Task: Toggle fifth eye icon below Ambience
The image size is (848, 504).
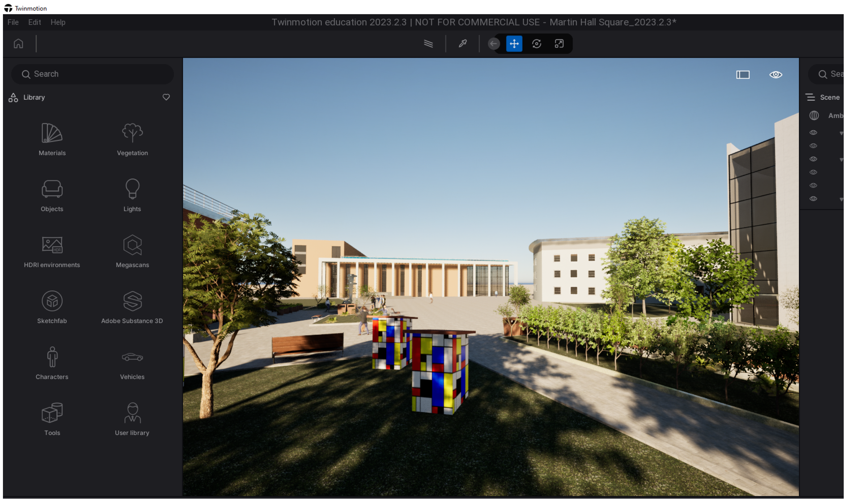Action: point(813,185)
